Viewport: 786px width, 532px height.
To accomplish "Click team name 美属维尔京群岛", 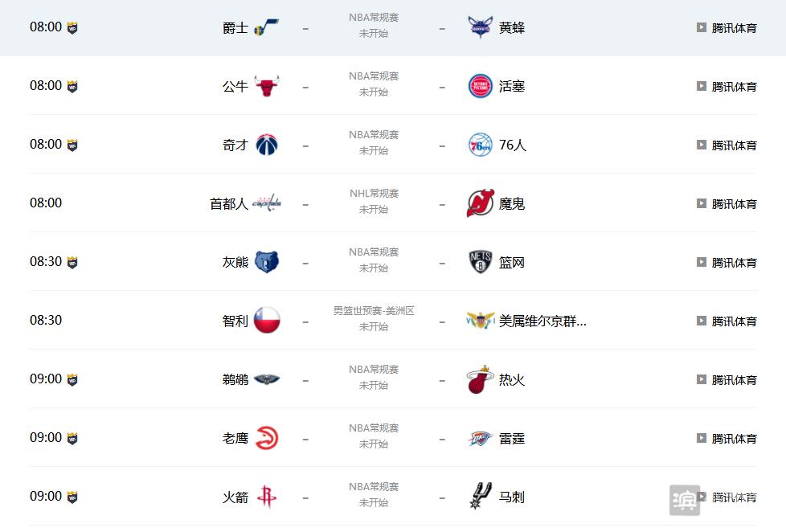I will [542, 321].
